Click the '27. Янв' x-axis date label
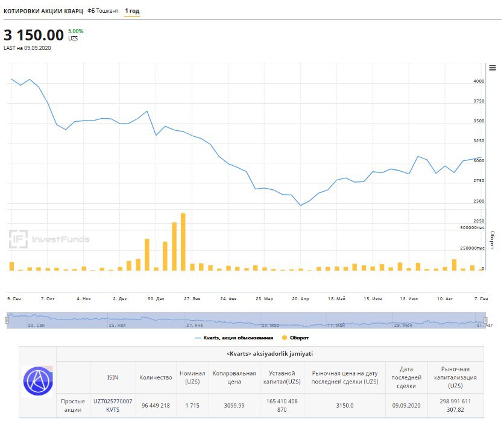This screenshot has height=422, width=504. point(192,298)
